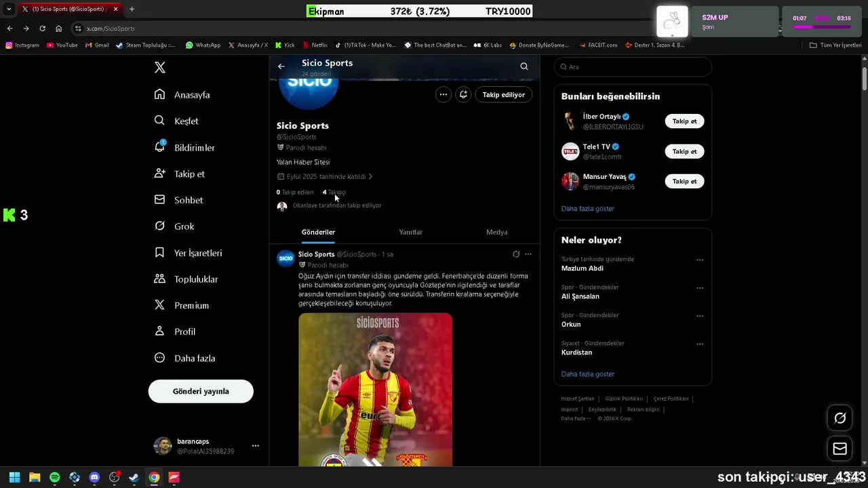Viewport: 868px width, 488px height.
Task: Click Daha fazla göster under trends
Action: (x=588, y=374)
